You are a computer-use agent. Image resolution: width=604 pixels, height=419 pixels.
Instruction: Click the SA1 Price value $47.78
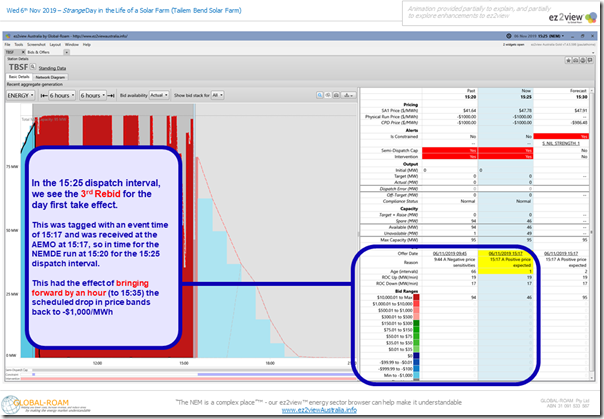point(525,111)
